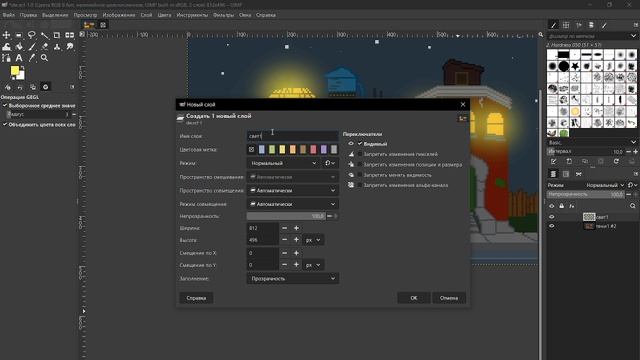640x360 pixels.
Task: Select the Text tool
Action: tap(19, 58)
